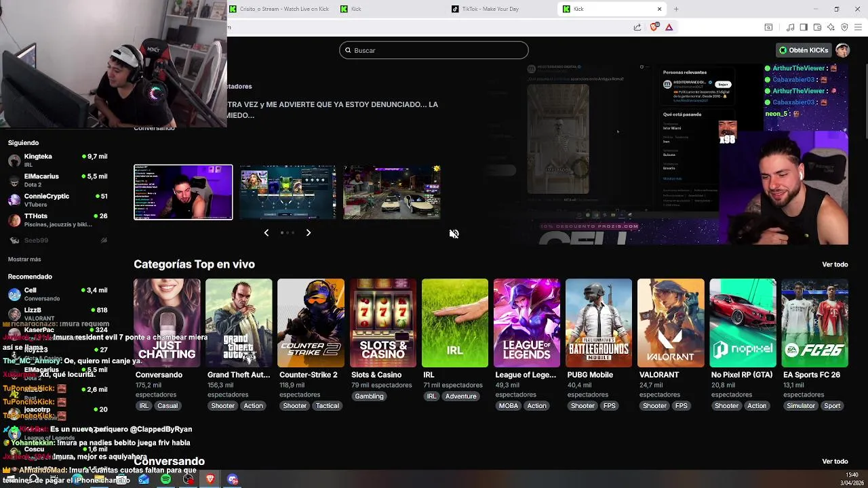Viewport: 868px width, 488px height.
Task: Click the FPS tag under VALORANT
Action: [x=682, y=406]
